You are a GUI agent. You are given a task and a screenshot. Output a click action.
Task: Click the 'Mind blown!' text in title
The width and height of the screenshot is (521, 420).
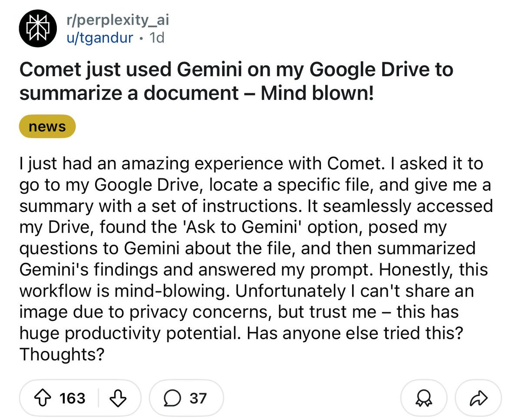pyautogui.click(x=317, y=93)
